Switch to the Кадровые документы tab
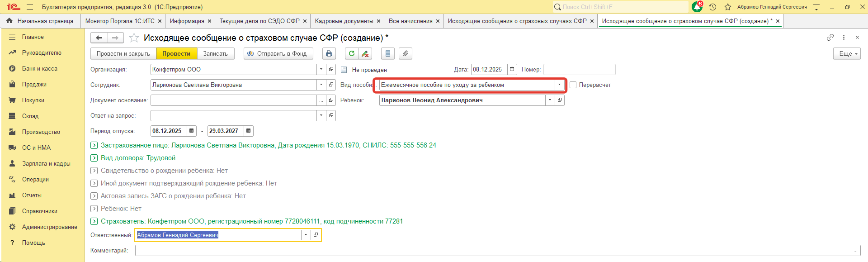This screenshot has height=262, width=868. 344,21
